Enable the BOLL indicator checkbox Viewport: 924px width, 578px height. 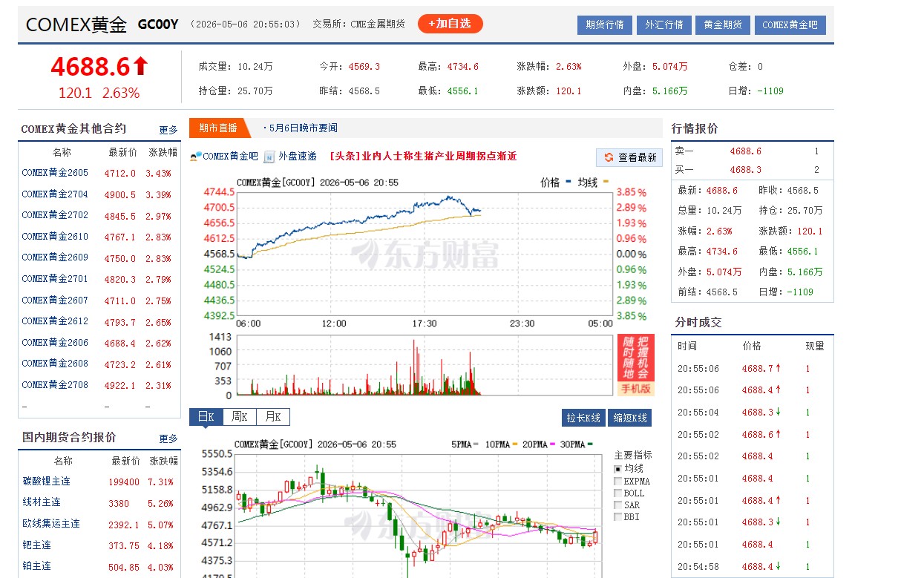click(618, 493)
